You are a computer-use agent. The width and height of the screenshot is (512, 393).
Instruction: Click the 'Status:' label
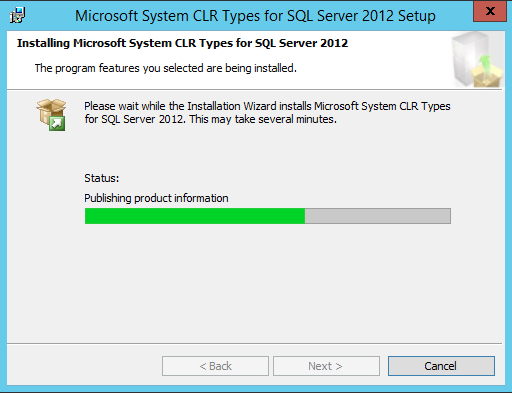tap(101, 178)
